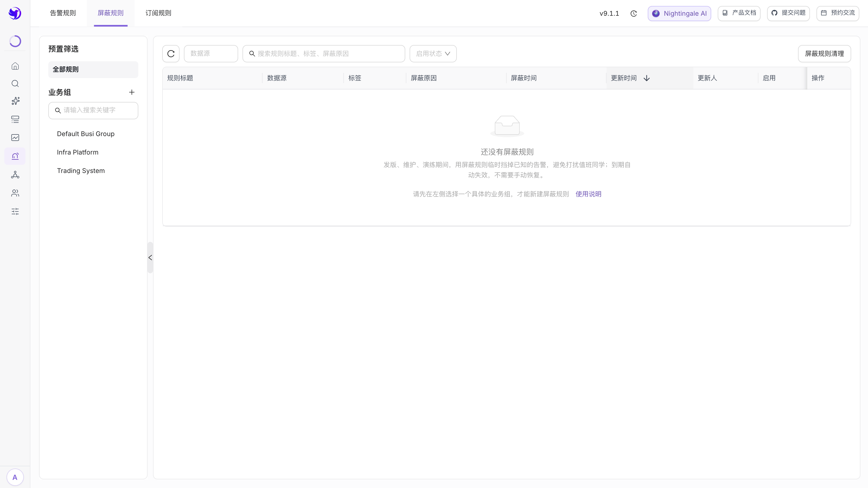Select 全部规则 preset filter
This screenshot has width=868, height=488.
[93, 69]
